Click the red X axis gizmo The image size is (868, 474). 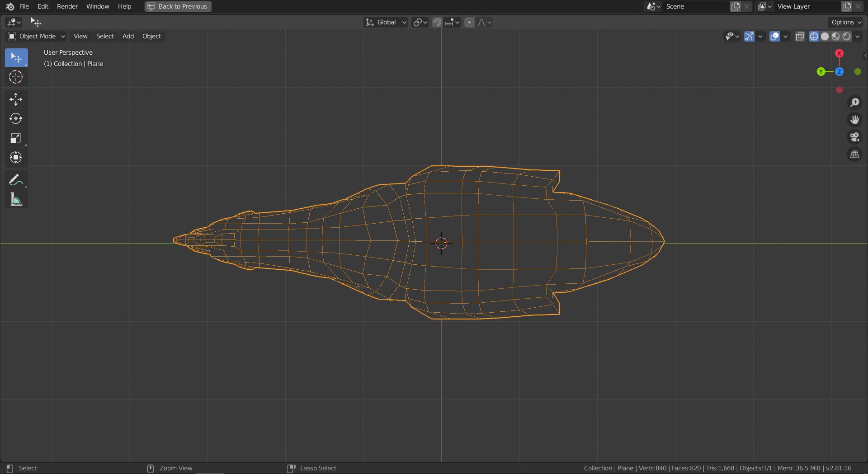(839, 53)
